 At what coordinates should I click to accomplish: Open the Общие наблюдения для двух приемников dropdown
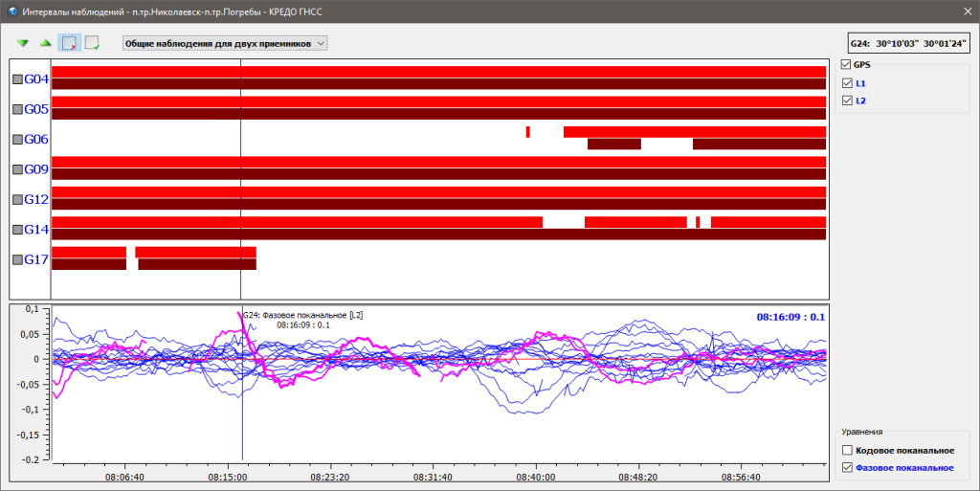point(225,43)
